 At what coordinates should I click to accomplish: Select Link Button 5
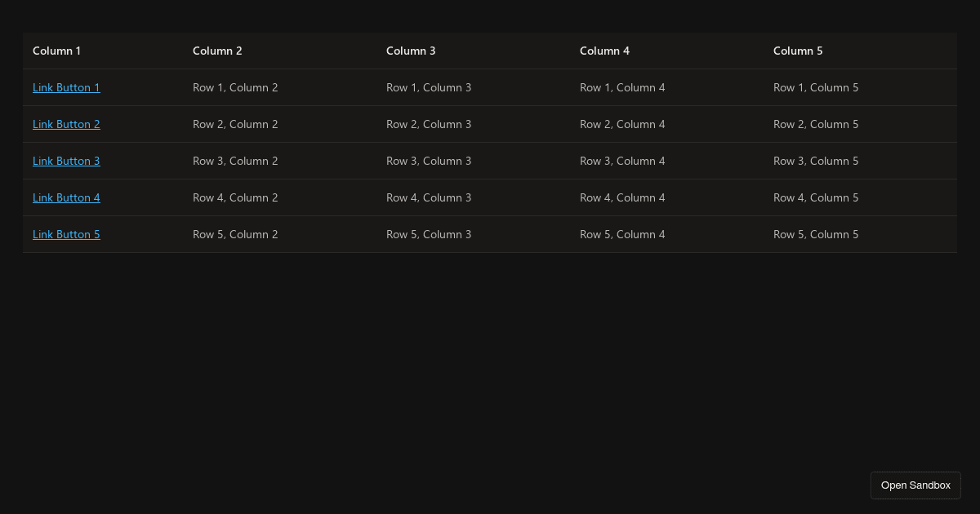click(x=66, y=234)
